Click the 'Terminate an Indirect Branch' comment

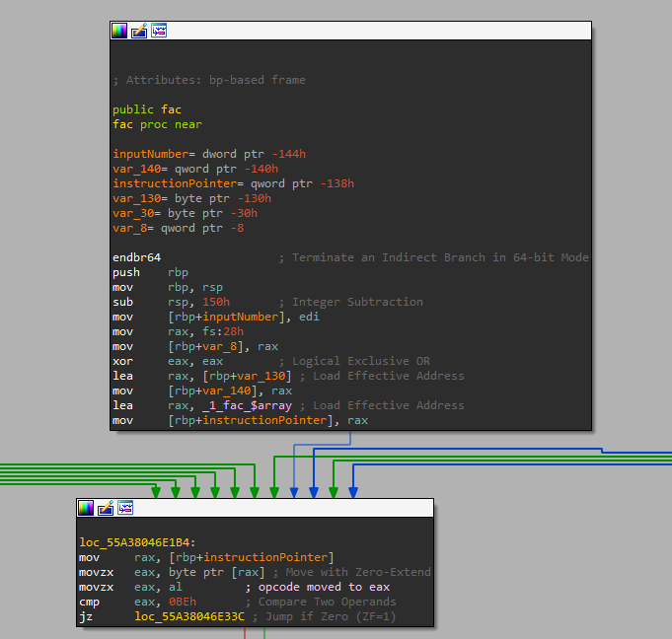(x=434, y=257)
